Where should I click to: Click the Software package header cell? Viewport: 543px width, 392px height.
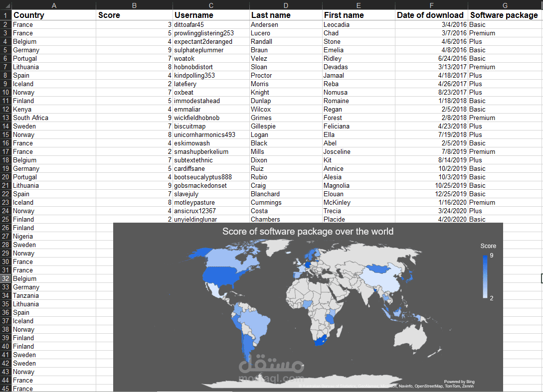tap(505, 15)
